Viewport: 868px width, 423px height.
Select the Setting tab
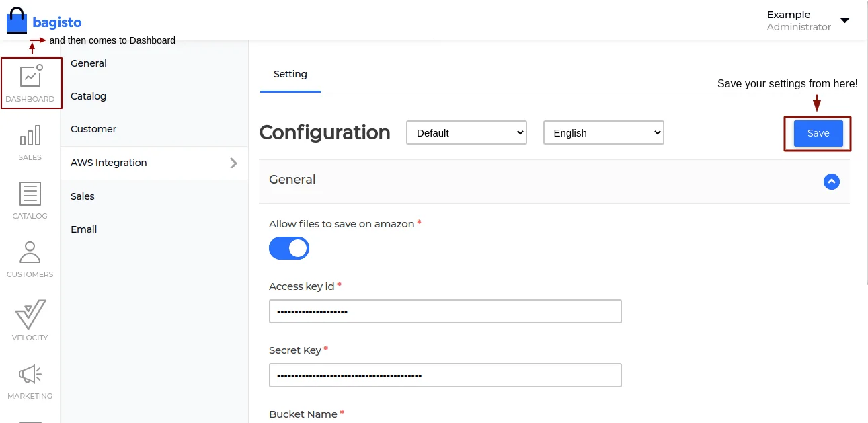[x=290, y=74]
